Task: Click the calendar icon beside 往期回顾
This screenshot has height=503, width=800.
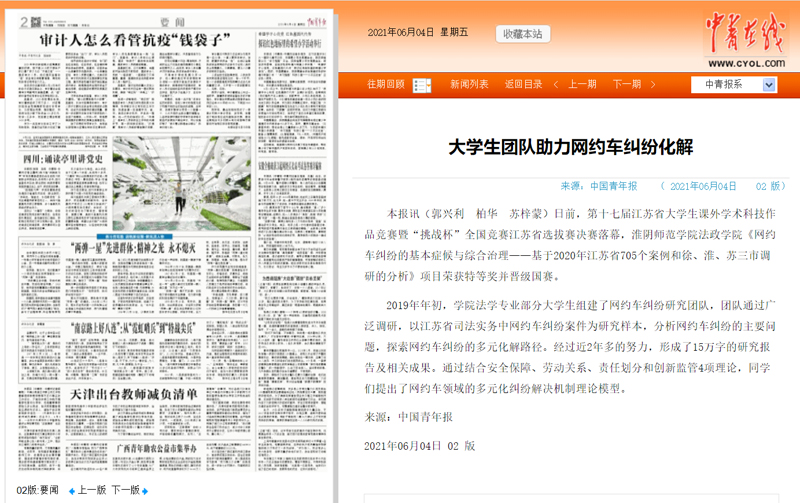Action: click(416, 84)
